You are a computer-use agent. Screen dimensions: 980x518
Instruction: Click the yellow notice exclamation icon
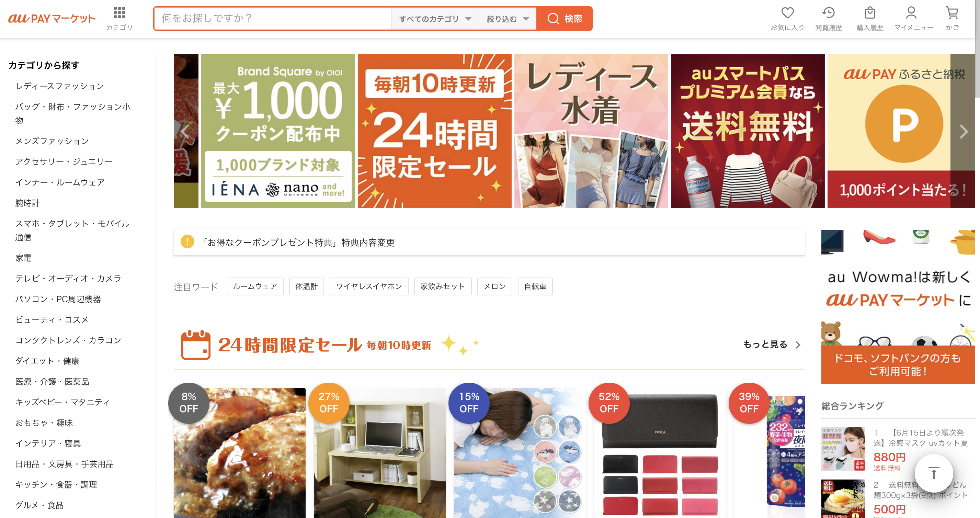[x=187, y=242]
